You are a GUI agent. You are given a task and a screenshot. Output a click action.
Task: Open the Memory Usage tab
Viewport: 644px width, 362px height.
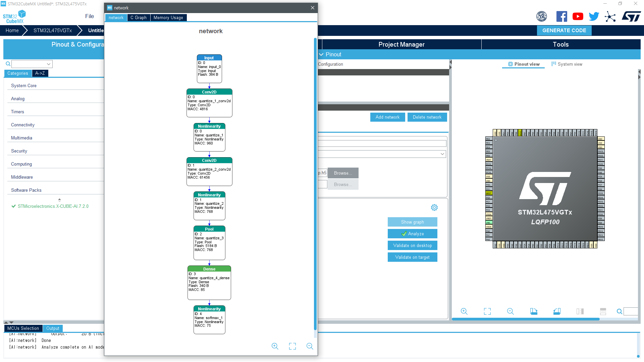tap(168, 18)
